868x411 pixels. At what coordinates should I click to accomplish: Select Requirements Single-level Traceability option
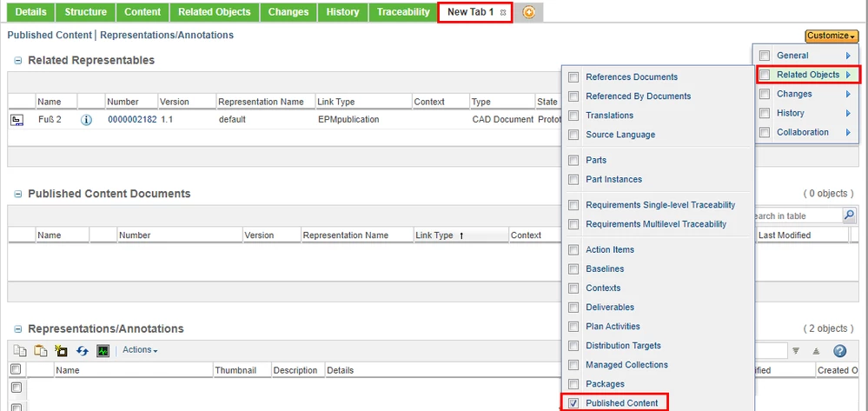660,205
